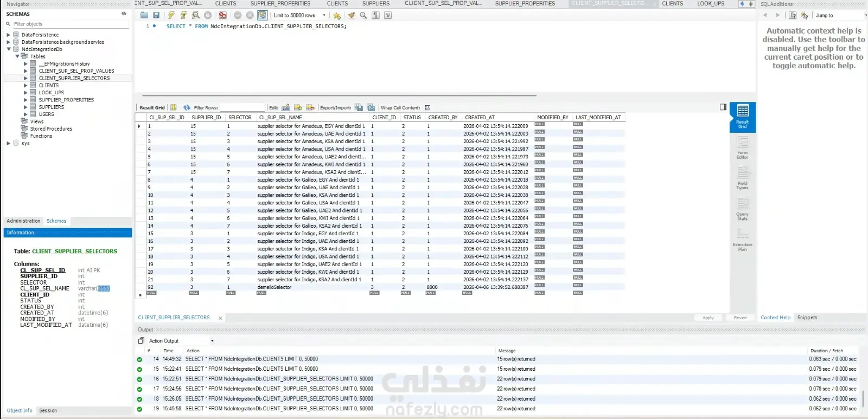Viewport: 868px width, 419px height.
Task: Save query as snippet star icon
Action: click(337, 15)
